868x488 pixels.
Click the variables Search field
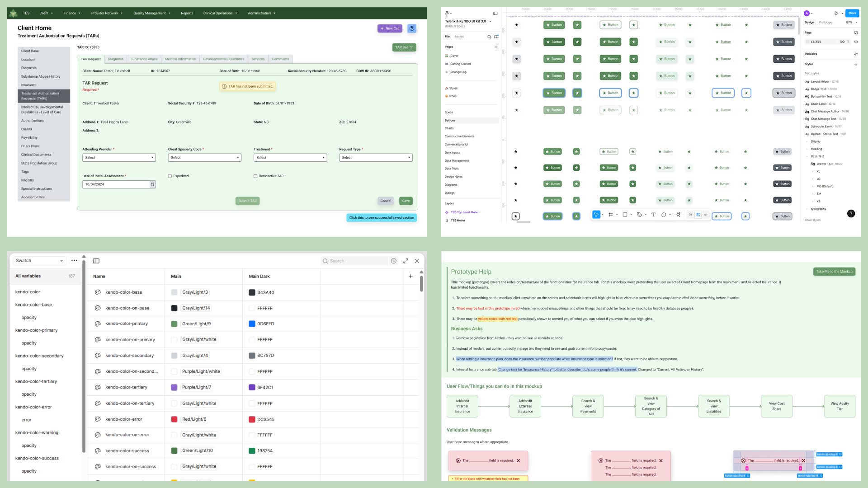(354, 261)
